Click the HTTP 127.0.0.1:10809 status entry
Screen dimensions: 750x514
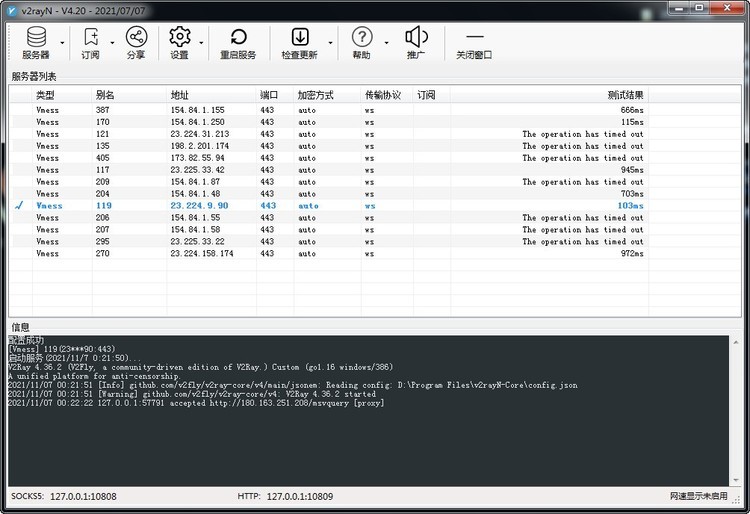point(285,496)
